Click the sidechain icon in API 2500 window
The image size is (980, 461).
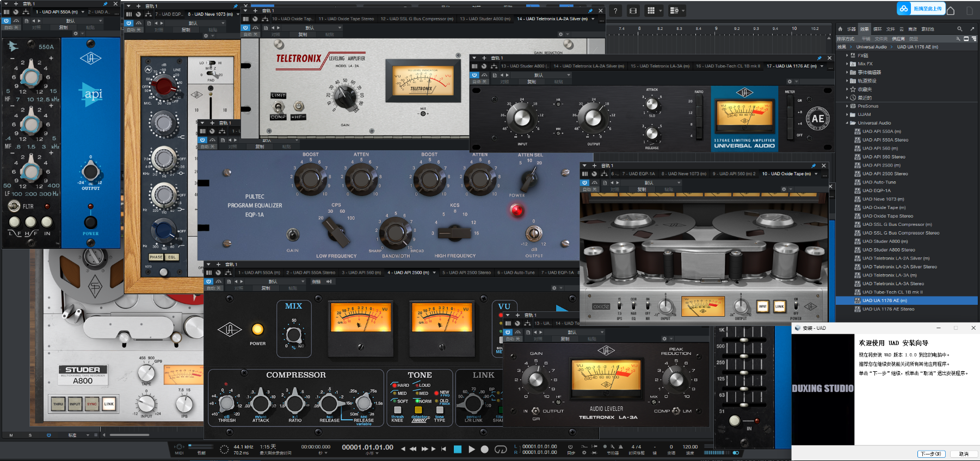click(x=329, y=281)
